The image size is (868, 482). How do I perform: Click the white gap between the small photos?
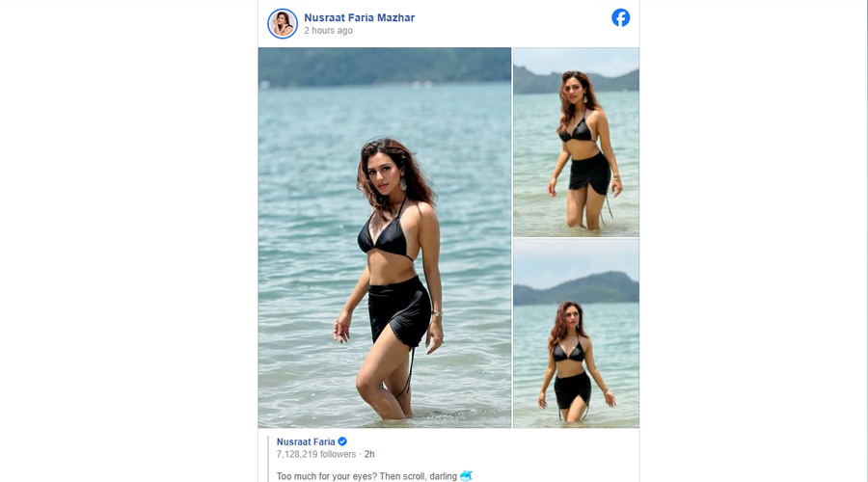tap(576, 237)
